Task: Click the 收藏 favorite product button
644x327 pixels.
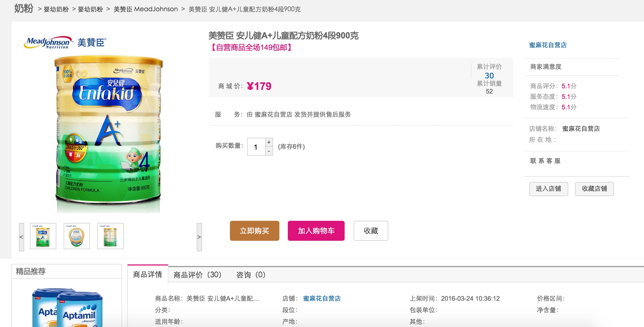Action: [x=371, y=231]
